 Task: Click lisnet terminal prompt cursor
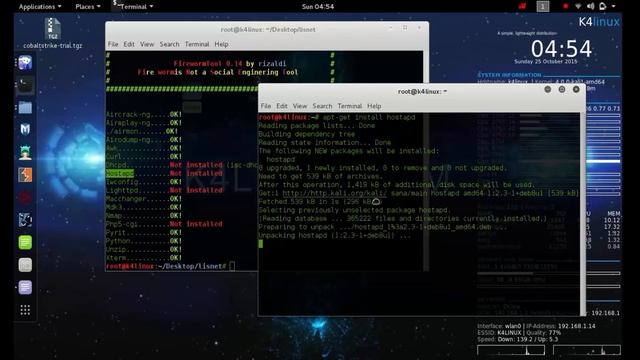tap(232, 266)
